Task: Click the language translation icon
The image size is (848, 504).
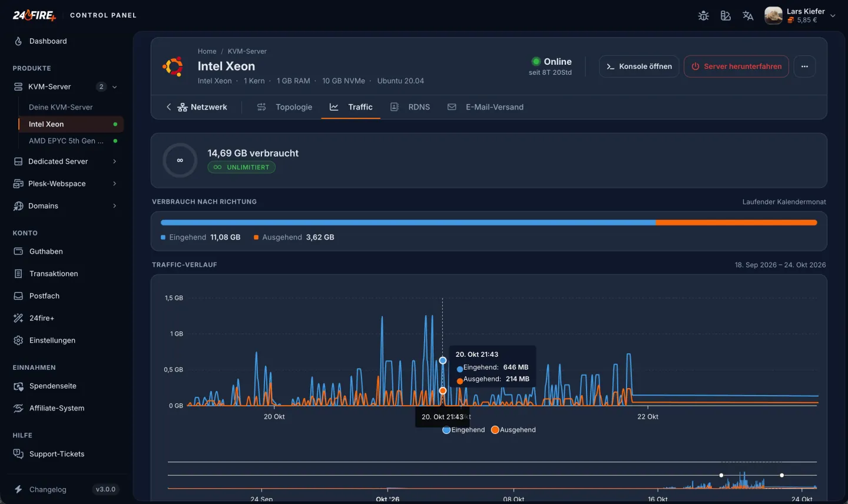Action: point(748,16)
